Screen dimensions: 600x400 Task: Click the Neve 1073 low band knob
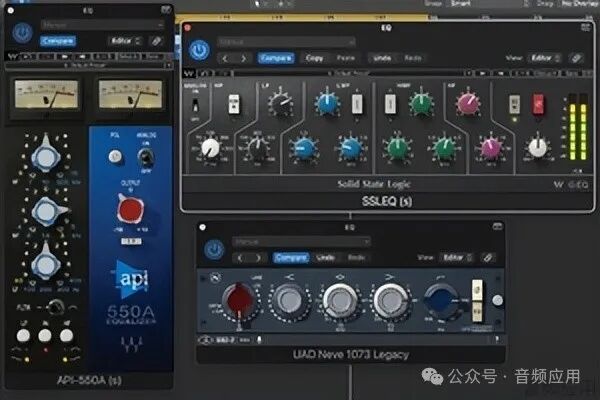point(391,300)
